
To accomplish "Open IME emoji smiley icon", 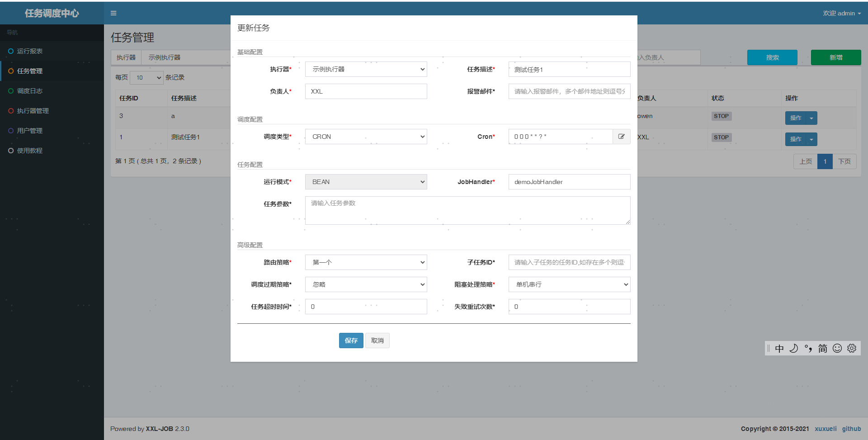I will tap(837, 348).
